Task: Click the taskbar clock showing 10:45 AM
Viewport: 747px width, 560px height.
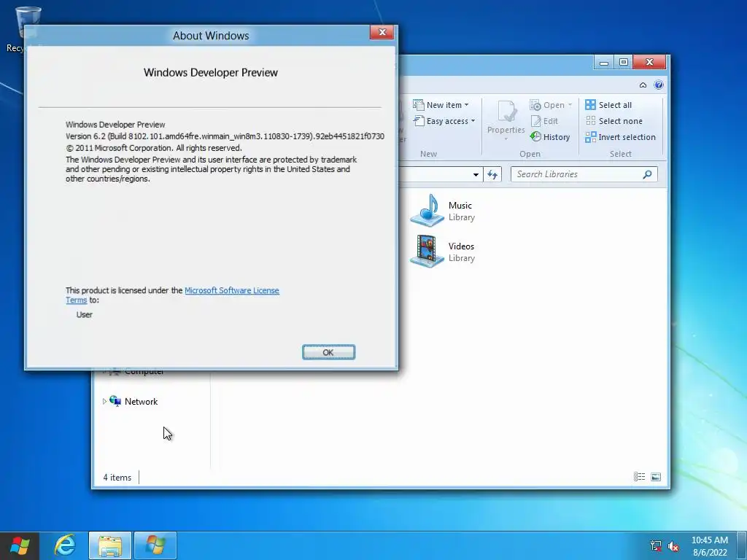Action: tap(710, 546)
